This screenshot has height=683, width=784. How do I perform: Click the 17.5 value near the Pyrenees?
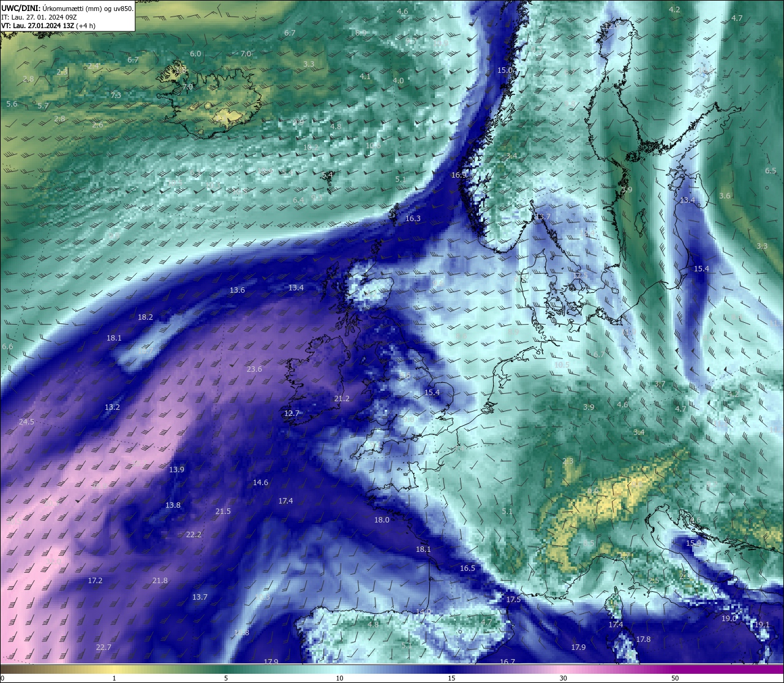point(513,599)
